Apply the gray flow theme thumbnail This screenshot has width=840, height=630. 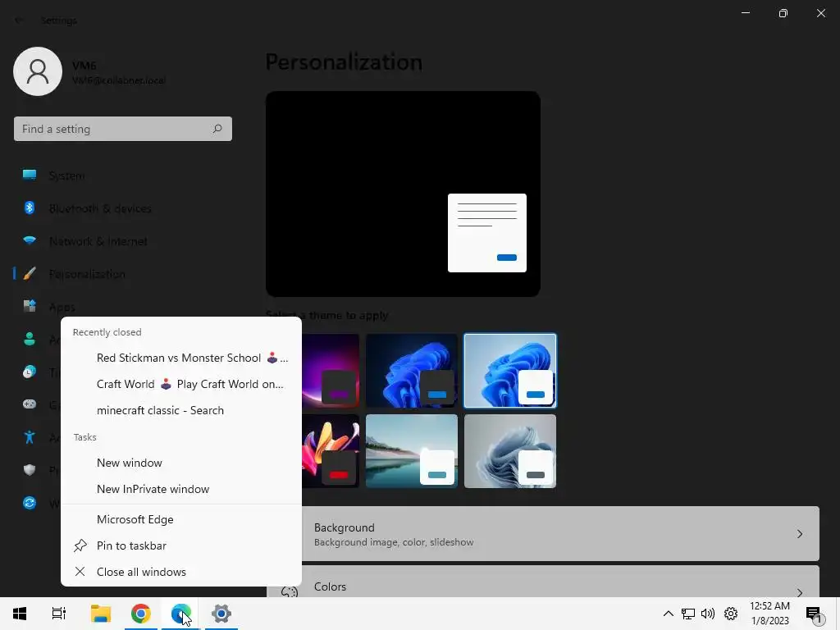click(x=510, y=451)
